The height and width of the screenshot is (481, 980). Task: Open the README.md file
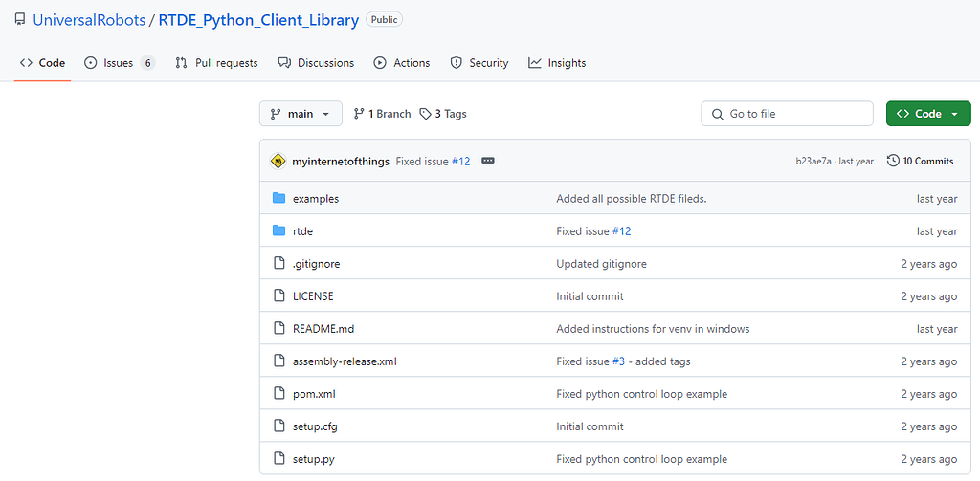(323, 329)
